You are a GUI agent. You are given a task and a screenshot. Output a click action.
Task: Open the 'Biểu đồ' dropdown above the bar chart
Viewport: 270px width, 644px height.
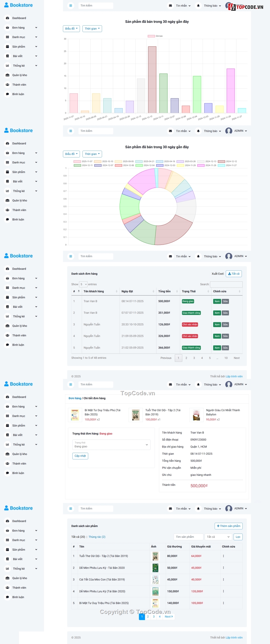click(x=71, y=29)
